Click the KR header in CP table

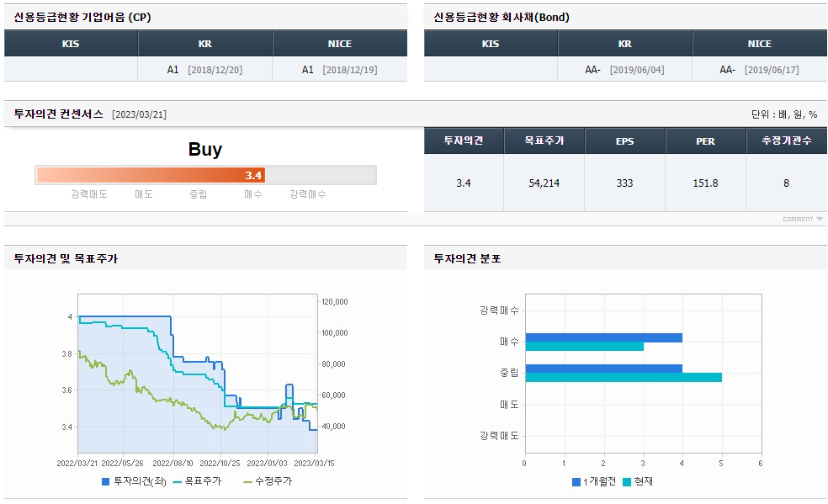(x=204, y=43)
